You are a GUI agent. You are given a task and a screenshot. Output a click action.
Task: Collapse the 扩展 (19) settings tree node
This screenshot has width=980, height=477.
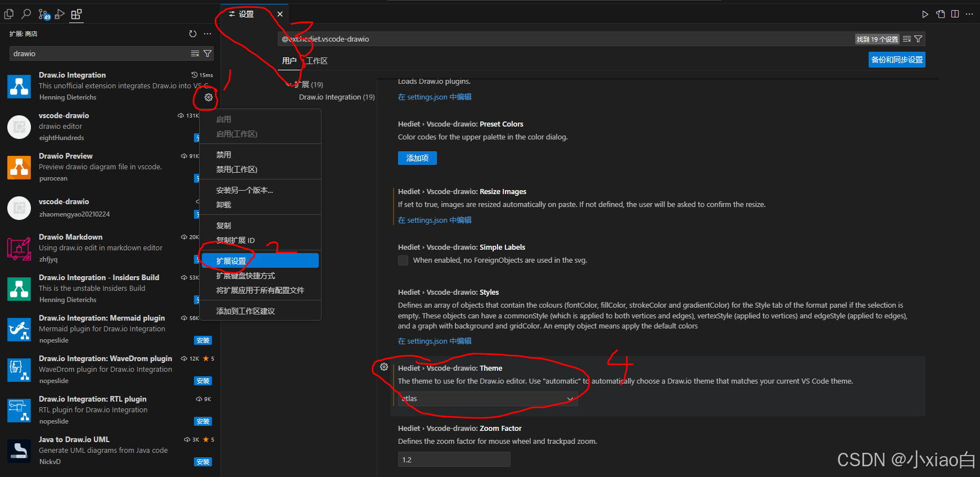pos(289,84)
